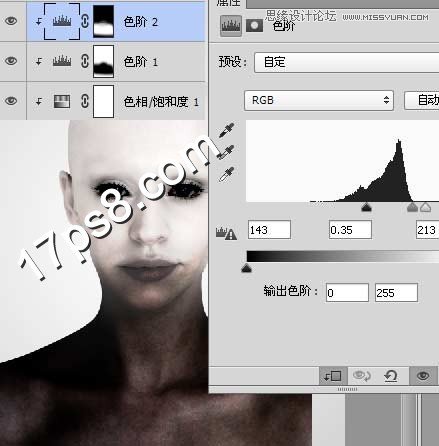Pick the black point eyedropper

227,130
